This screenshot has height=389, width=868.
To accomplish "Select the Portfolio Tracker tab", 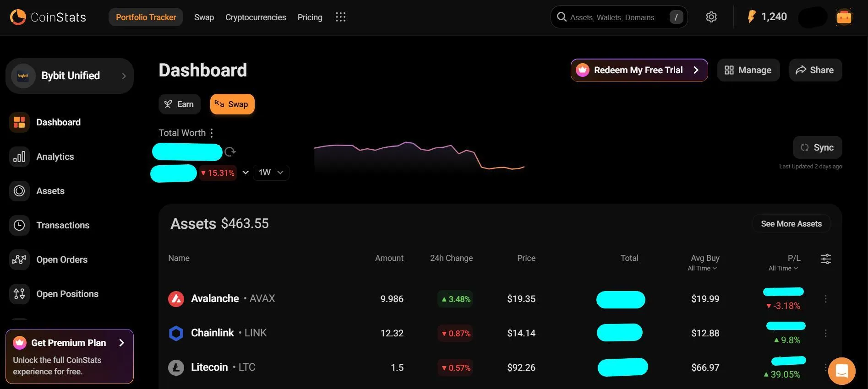I will tap(146, 17).
